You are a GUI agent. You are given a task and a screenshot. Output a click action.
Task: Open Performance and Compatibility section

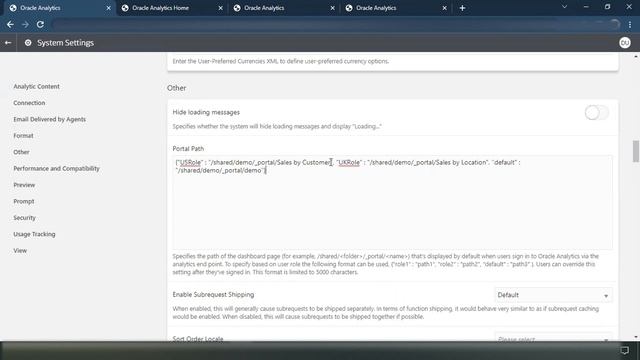pyautogui.click(x=56, y=168)
